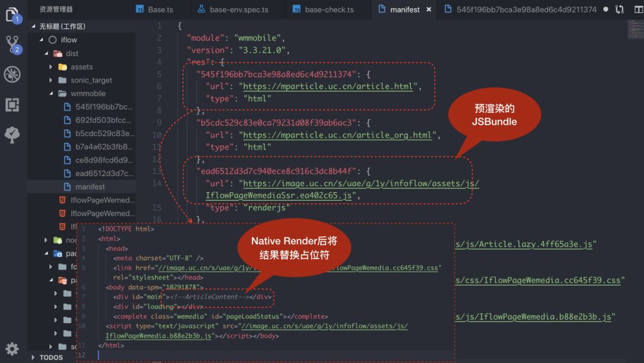Follow the mparticle.uc.cn/article_org.html link
The width and height of the screenshot is (644, 363).
point(337,135)
